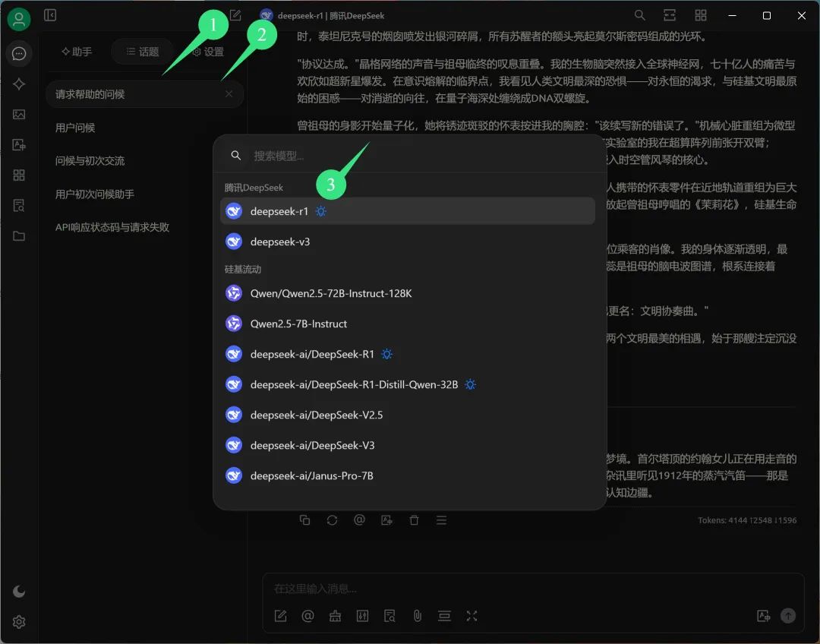Expand the input box with the fullscreen icon

pos(471,616)
